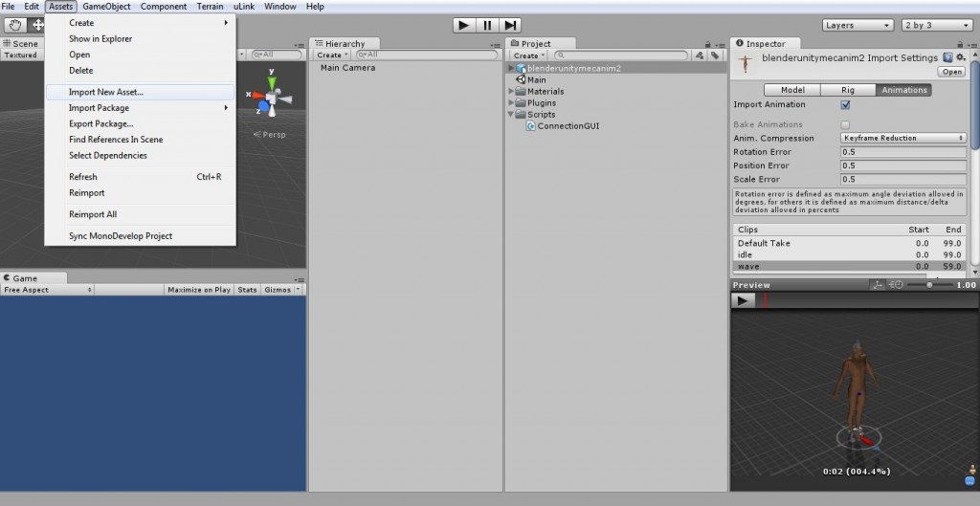Click Refresh in the Assets menu

point(140,177)
